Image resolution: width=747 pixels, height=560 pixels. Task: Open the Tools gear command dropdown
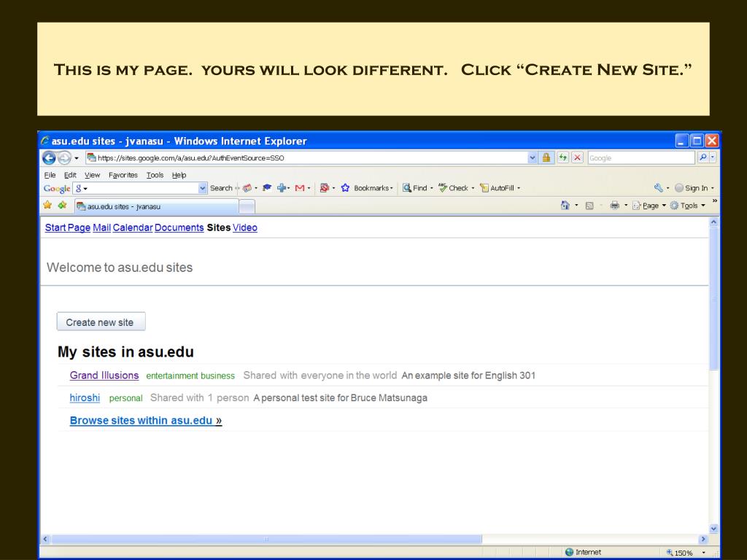(x=687, y=206)
